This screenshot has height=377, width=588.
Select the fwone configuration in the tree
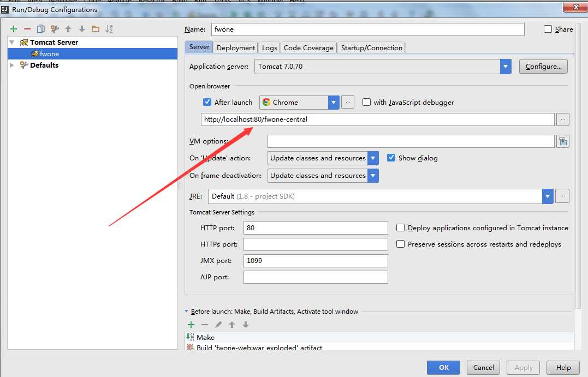point(92,53)
